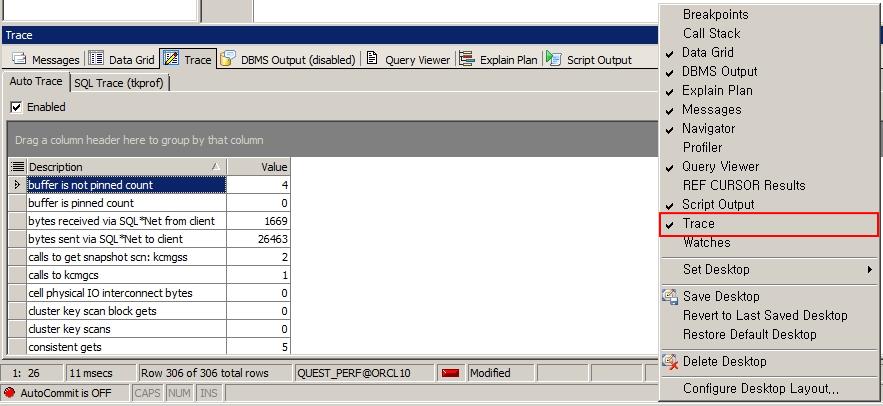This screenshot has height=406, width=883.
Task: Select the 'consistent gets' row
Action: (126, 347)
